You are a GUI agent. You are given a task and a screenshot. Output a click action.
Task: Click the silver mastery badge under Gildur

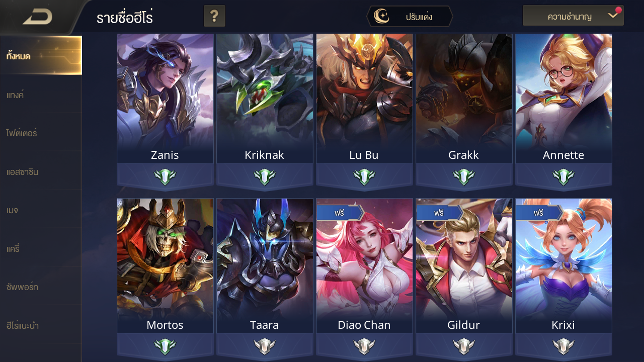coord(464,346)
